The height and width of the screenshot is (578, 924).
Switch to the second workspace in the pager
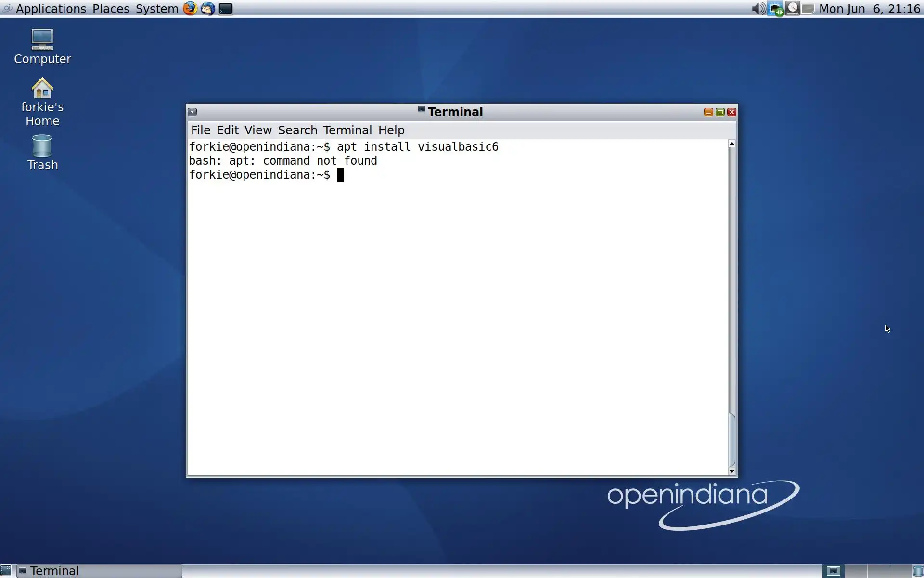pos(856,571)
